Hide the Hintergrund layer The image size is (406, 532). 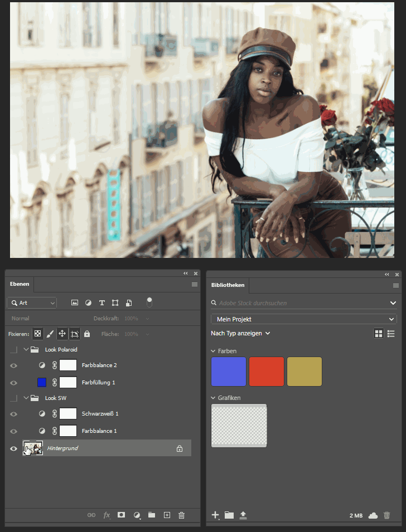pyautogui.click(x=14, y=448)
